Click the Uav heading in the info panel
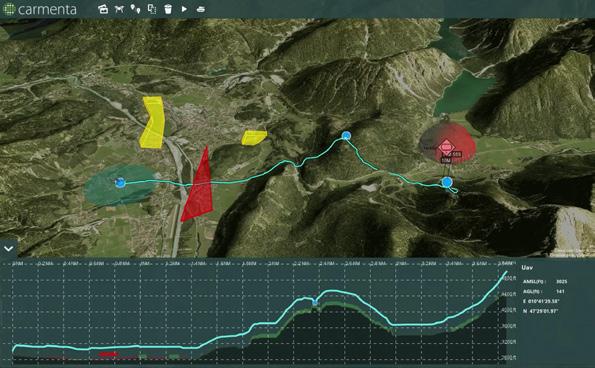 pyautogui.click(x=527, y=268)
